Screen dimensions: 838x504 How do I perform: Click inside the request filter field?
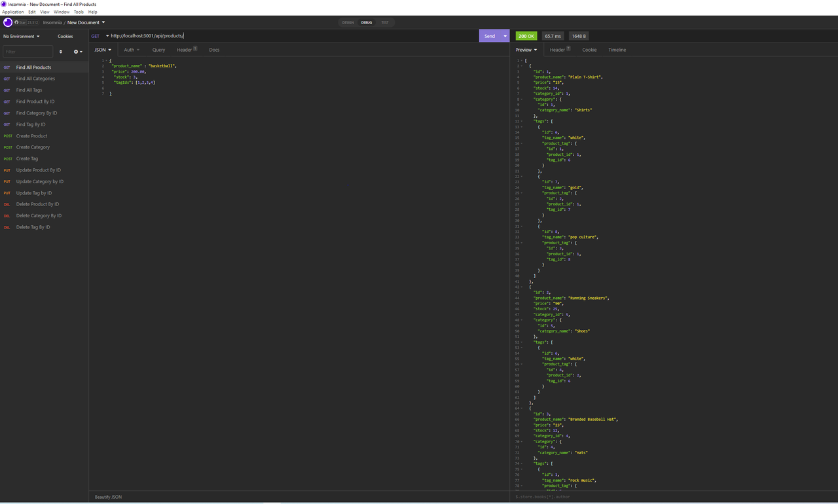point(27,51)
